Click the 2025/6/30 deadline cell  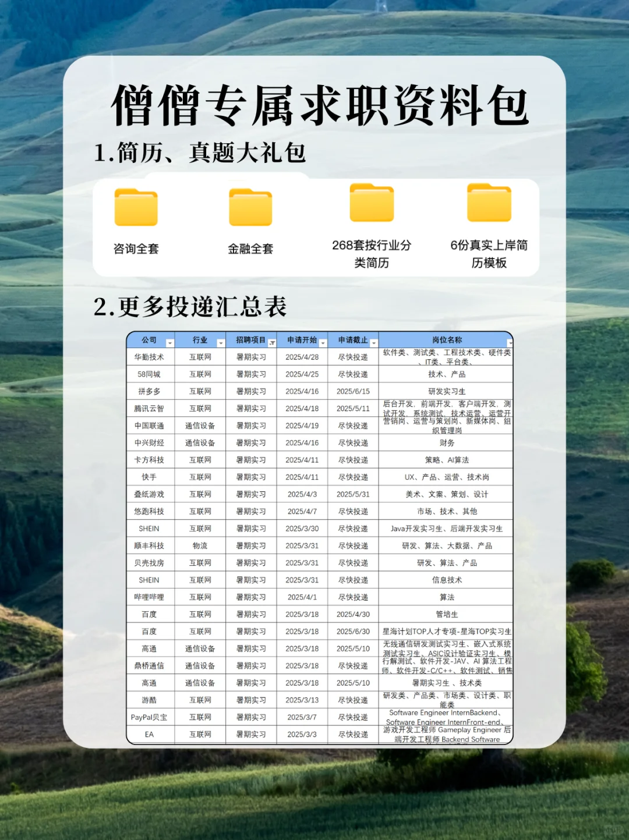353,632
